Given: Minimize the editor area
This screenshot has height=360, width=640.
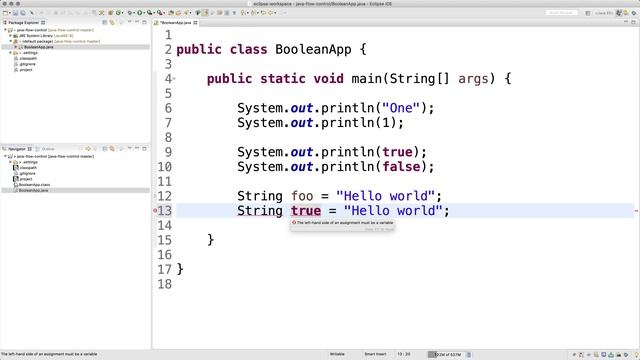Looking at the screenshot, I should (x=626, y=22).
